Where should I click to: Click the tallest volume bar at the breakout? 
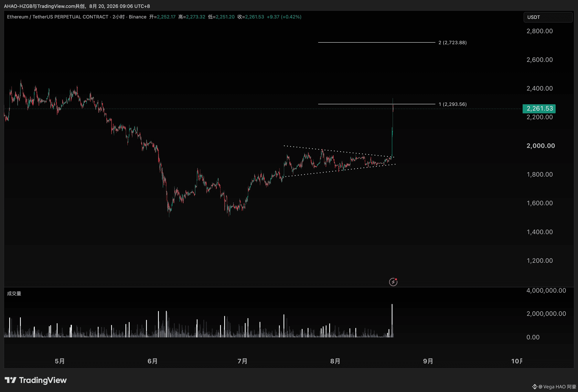pos(392,321)
